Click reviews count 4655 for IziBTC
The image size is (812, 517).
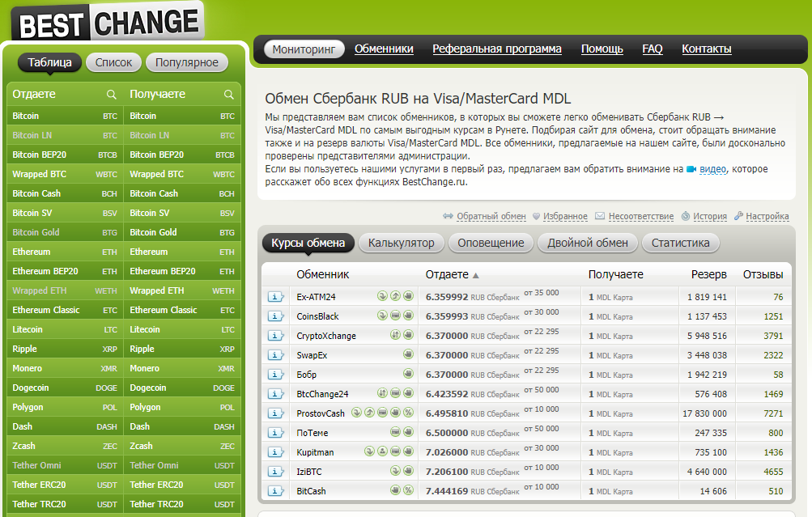773,472
